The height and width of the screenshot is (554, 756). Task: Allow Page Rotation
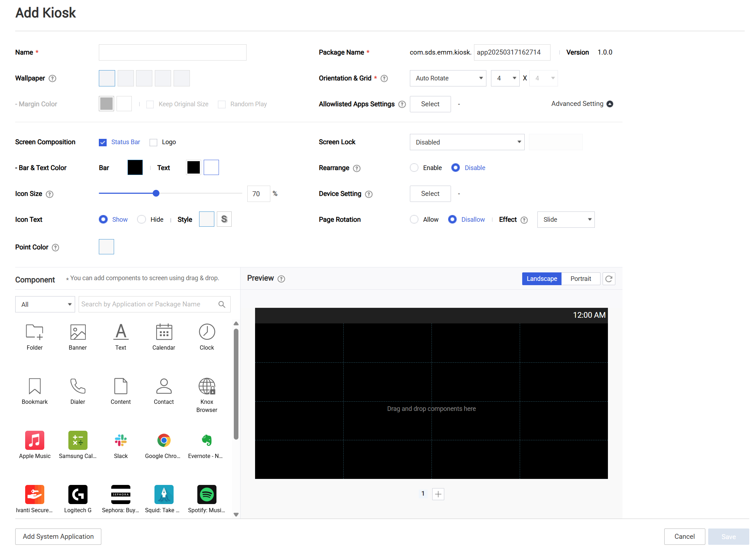point(414,219)
